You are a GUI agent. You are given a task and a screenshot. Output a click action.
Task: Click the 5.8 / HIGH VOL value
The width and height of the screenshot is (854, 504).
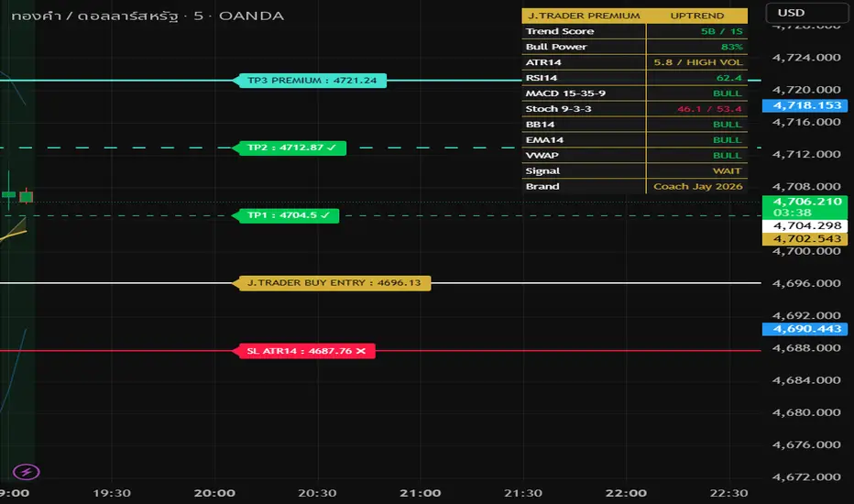click(x=698, y=62)
